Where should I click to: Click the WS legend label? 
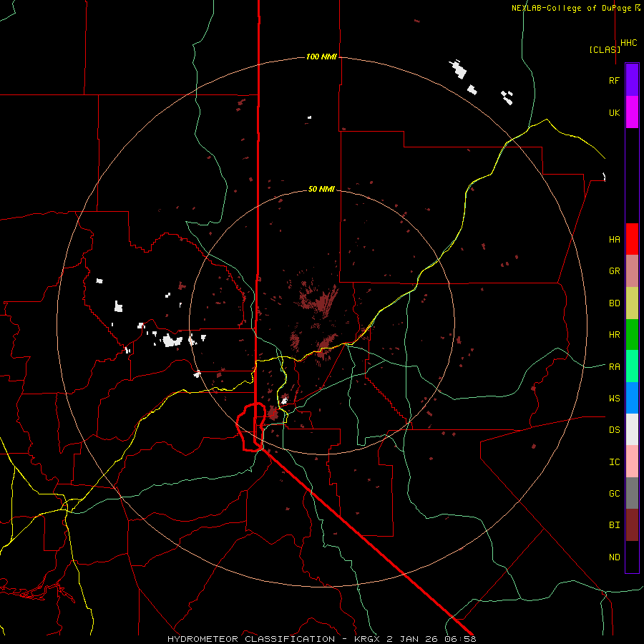click(614, 399)
